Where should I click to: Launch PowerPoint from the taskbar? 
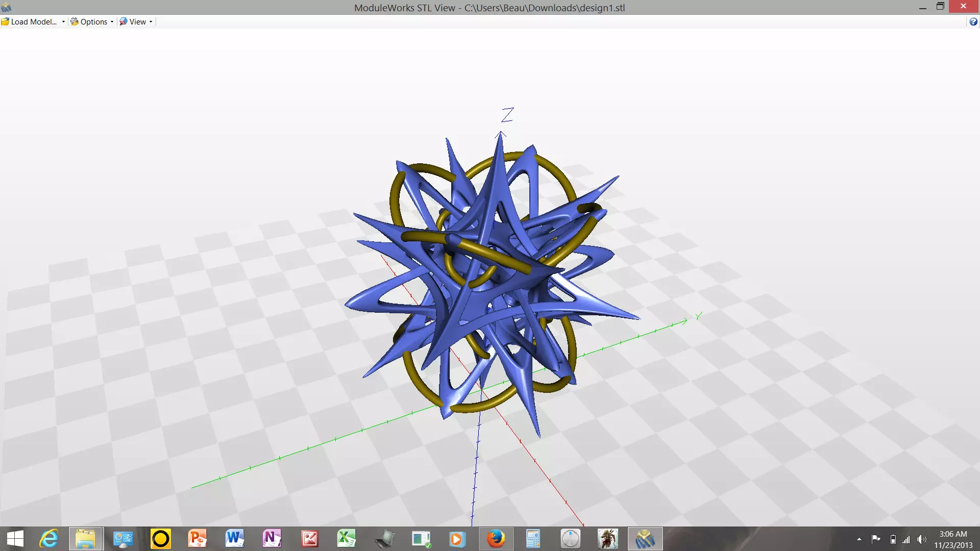tap(198, 539)
